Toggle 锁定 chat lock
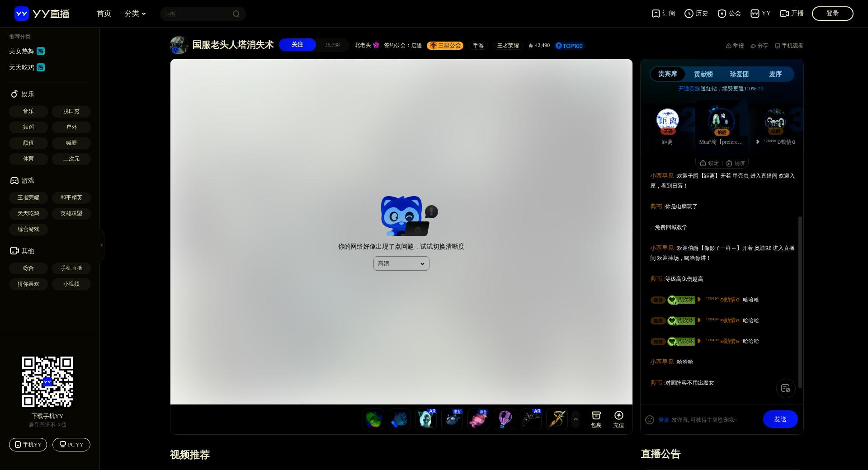This screenshot has height=470, width=868. pos(709,163)
